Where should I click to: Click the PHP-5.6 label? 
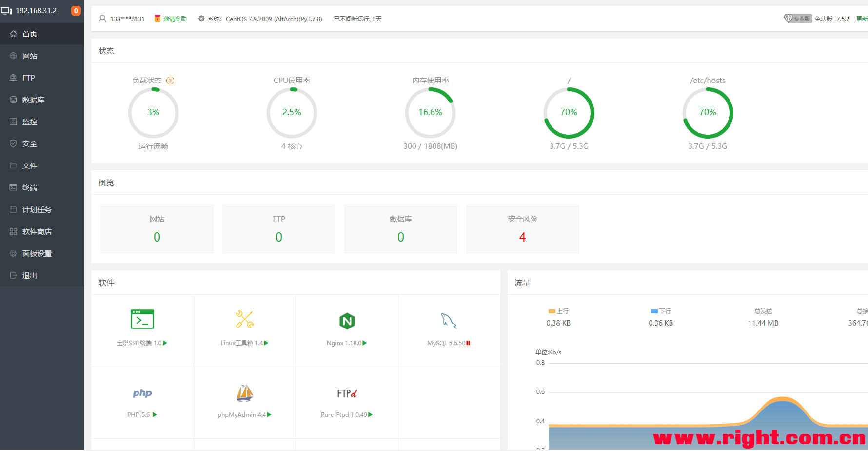pyautogui.click(x=138, y=415)
